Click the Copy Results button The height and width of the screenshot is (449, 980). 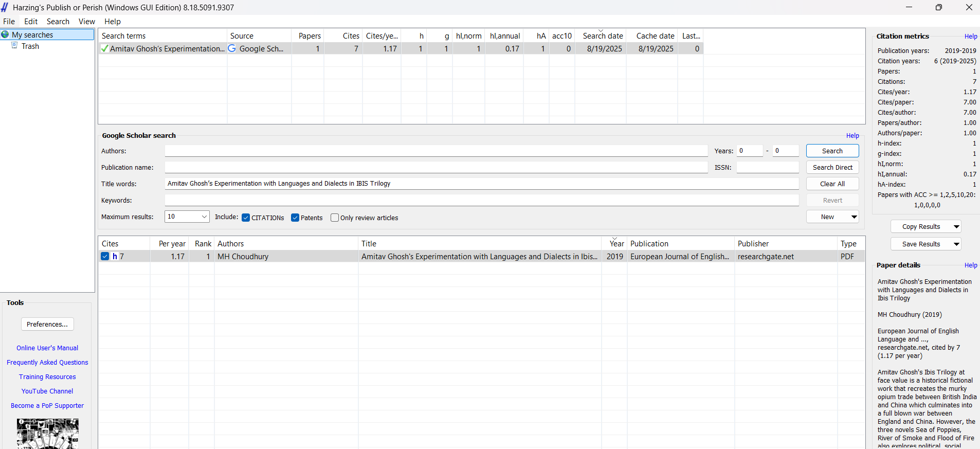(x=921, y=226)
